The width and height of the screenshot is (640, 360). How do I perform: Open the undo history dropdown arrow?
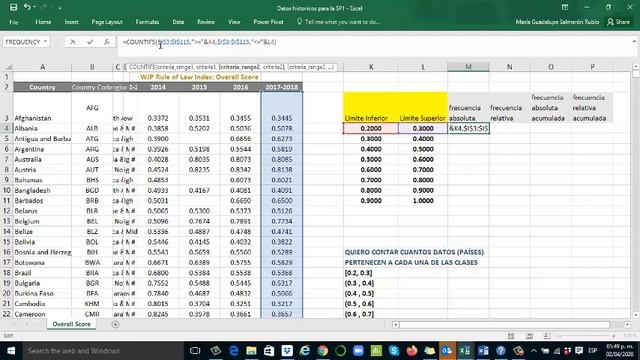coord(34,7)
